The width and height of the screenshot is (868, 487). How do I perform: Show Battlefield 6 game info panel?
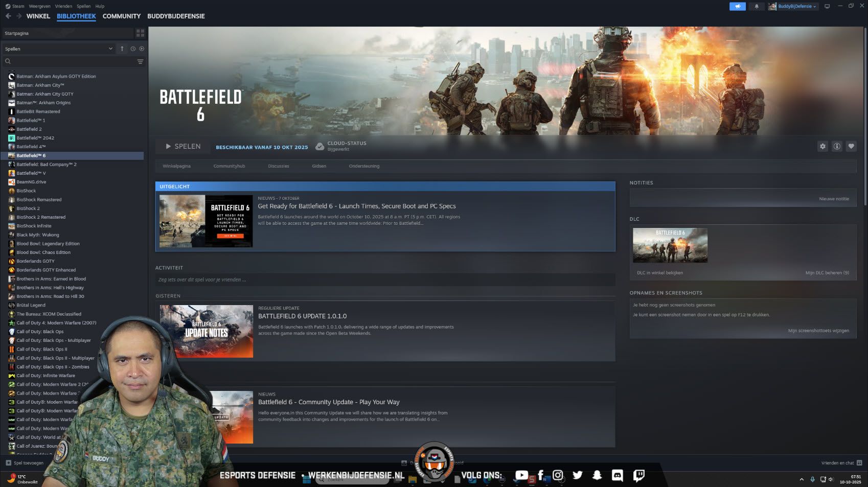click(837, 146)
